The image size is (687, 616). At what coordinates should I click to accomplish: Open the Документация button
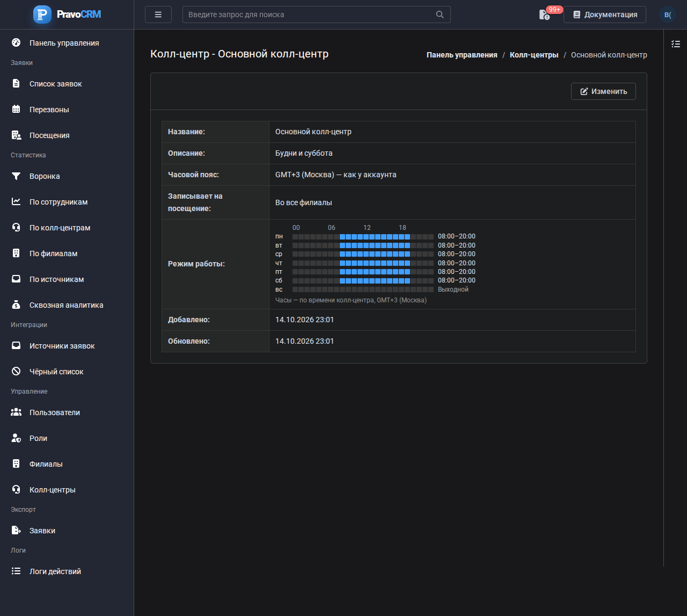605,15
